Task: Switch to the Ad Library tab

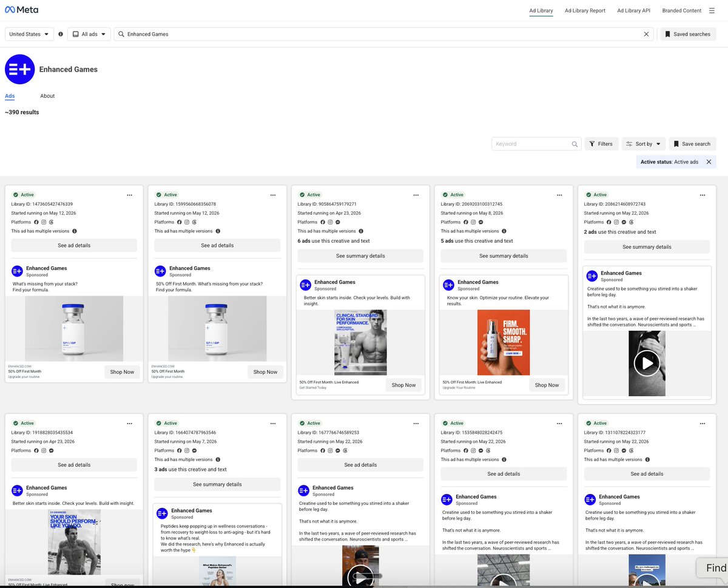Action: pyautogui.click(x=541, y=10)
